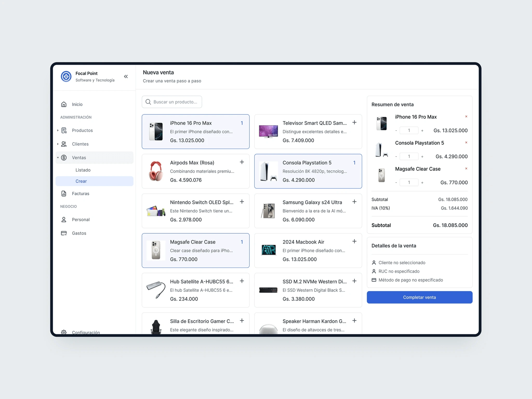Collapse the Ventas menu arrow
The width and height of the screenshot is (532, 399).
click(58, 158)
